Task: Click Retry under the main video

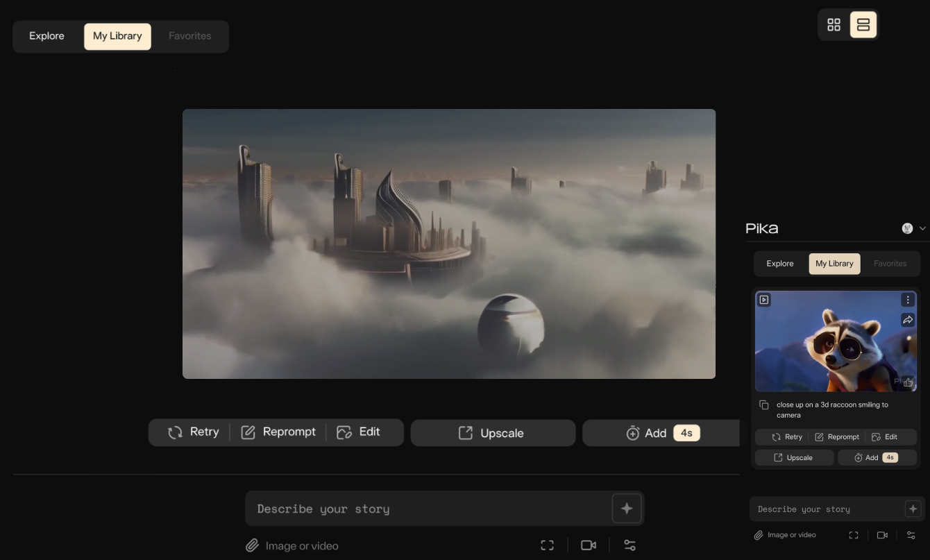Action: (193, 432)
